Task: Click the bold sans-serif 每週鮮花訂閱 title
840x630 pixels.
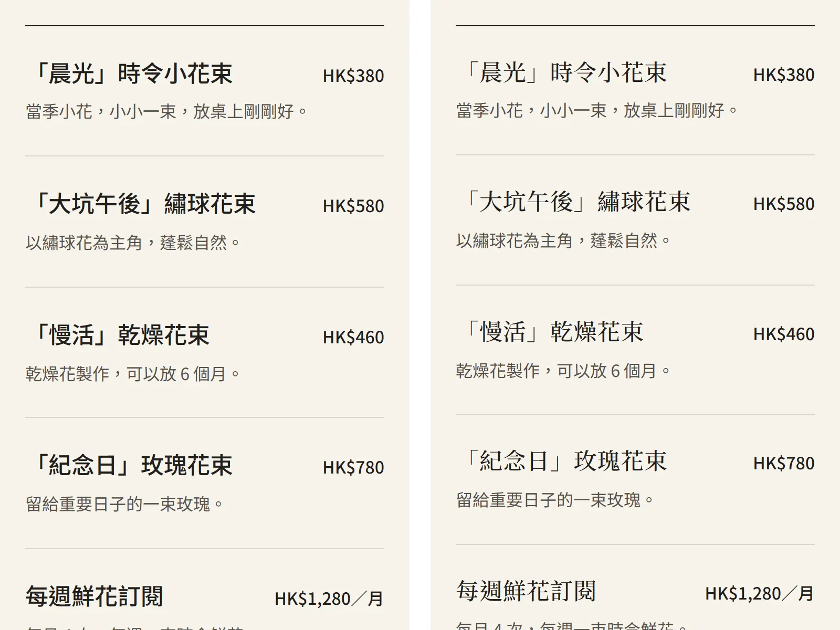Action: 94,596
